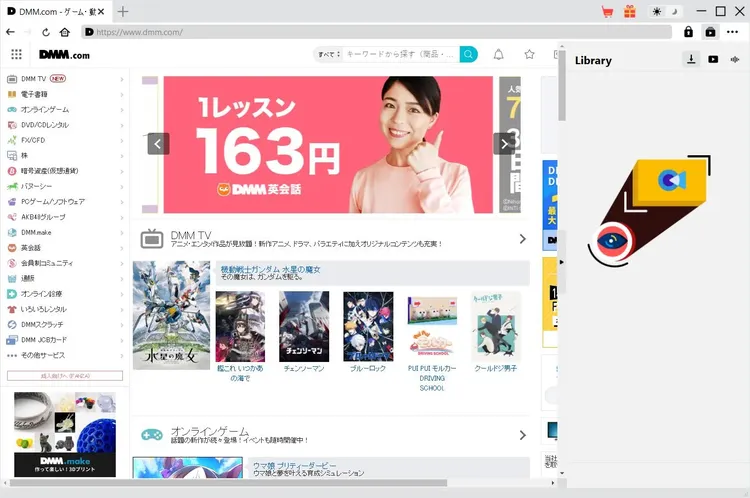Open the download tab in Library
This screenshot has height=498, width=750.
point(691,60)
